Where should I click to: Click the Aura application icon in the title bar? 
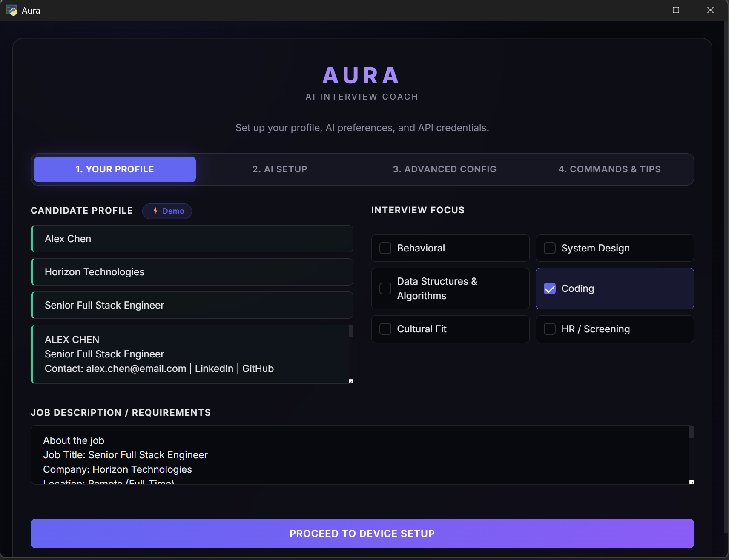[11, 10]
